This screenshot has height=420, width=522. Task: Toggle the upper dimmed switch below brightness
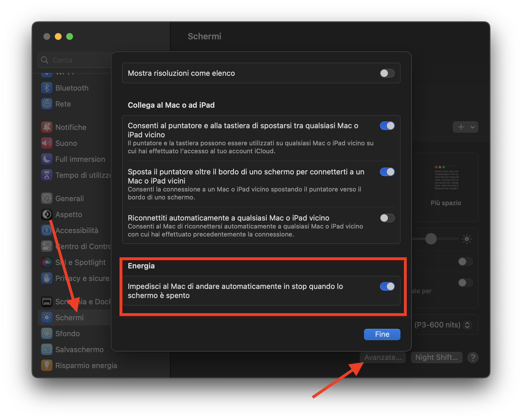466,262
